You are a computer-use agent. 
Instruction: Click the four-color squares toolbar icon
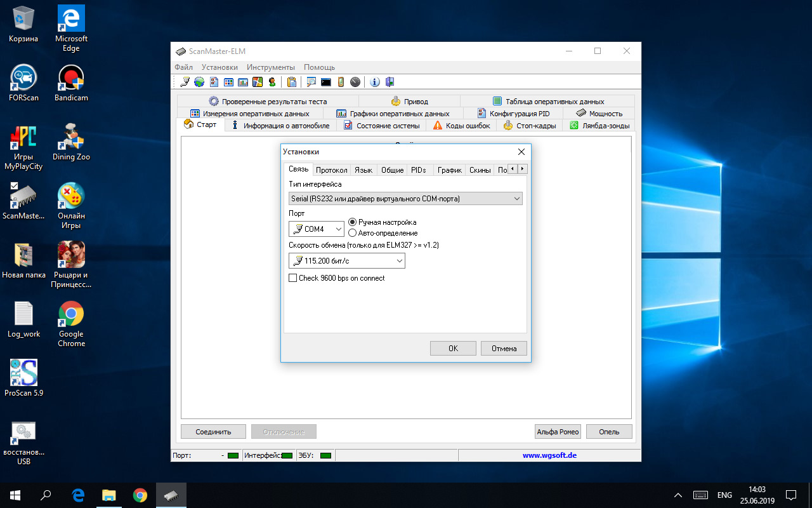pyautogui.click(x=258, y=82)
